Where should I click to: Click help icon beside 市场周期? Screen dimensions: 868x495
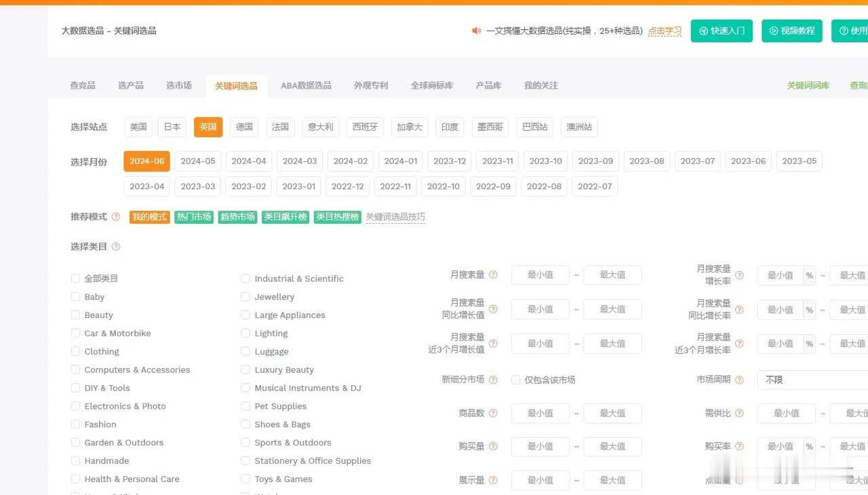pos(739,380)
